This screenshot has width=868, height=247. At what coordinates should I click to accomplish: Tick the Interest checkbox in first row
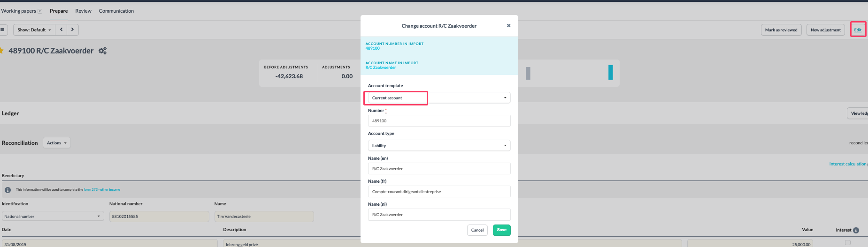[x=847, y=242]
